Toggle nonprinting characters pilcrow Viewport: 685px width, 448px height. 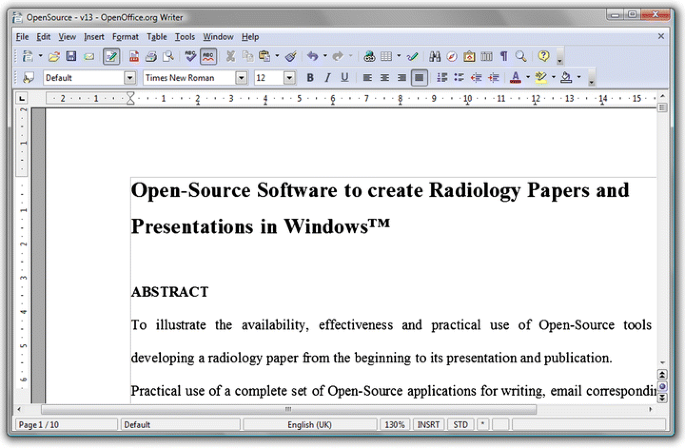pyautogui.click(x=503, y=57)
